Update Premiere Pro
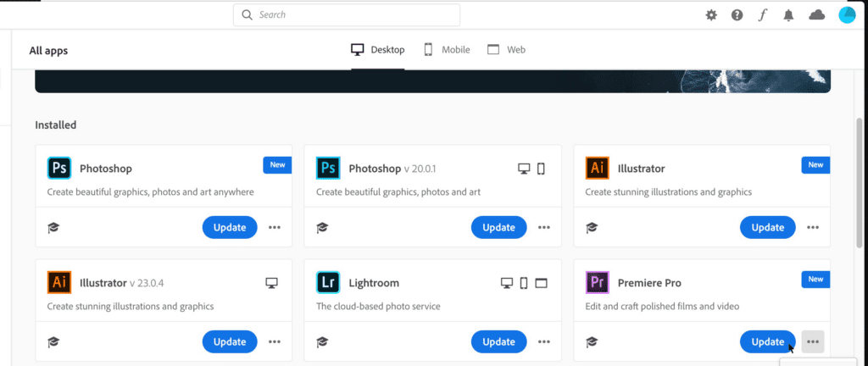 click(x=768, y=341)
